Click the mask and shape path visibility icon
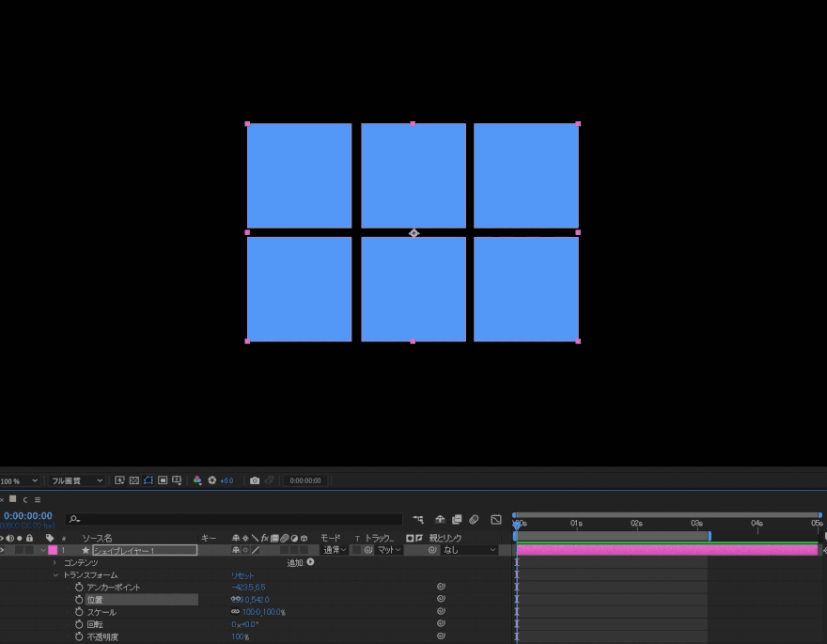The width and height of the screenshot is (827, 644). tap(148, 480)
